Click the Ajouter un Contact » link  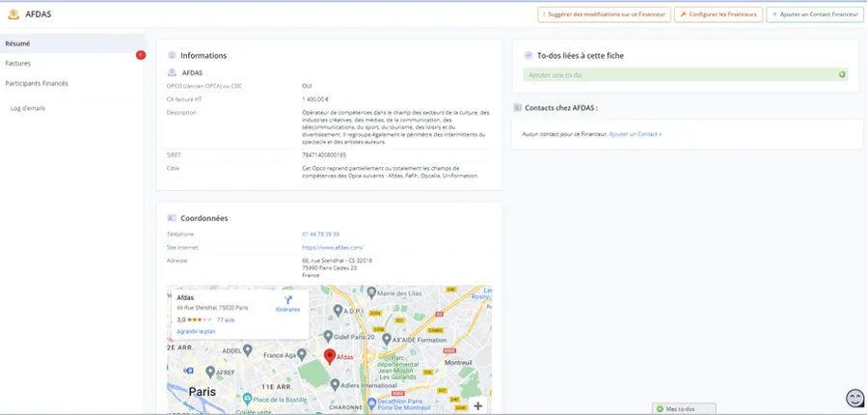pyautogui.click(x=636, y=134)
